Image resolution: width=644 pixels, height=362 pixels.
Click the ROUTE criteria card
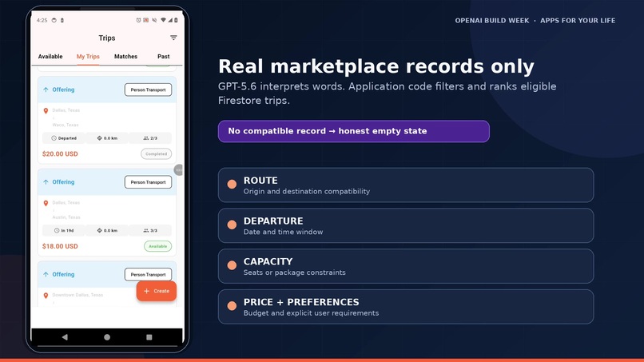(406, 185)
